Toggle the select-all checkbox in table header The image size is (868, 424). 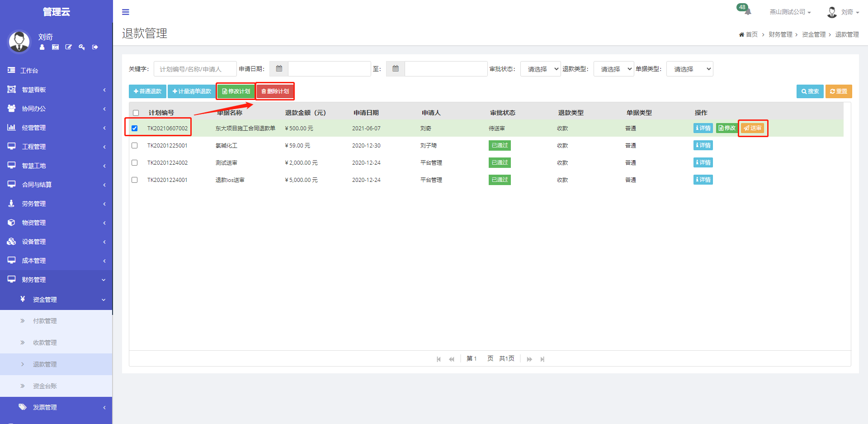136,113
